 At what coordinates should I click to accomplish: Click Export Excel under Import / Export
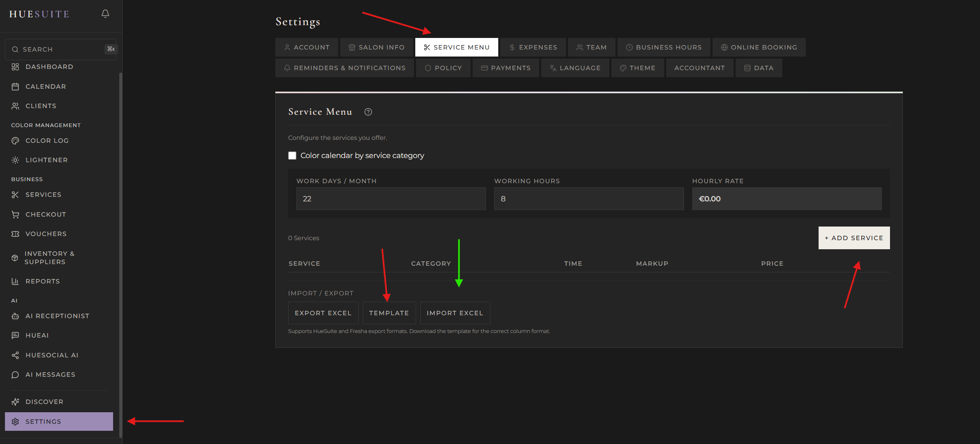323,313
